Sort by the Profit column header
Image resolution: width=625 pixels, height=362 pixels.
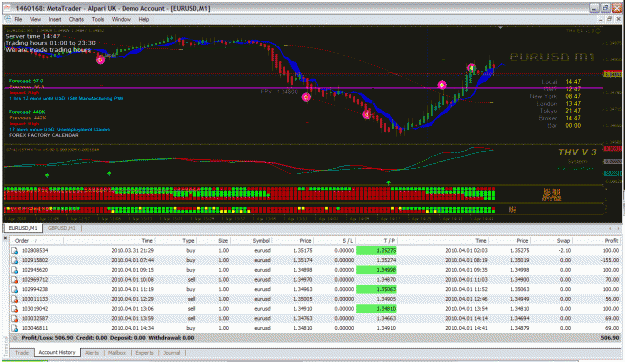point(611,241)
